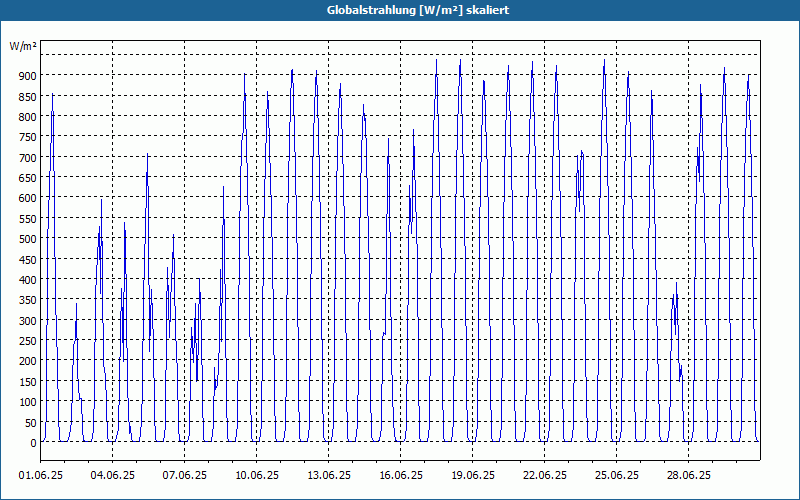Viewport: 800px width, 500px height.
Task: Click the '13.06.25' date label
Action: pyautogui.click(x=329, y=475)
